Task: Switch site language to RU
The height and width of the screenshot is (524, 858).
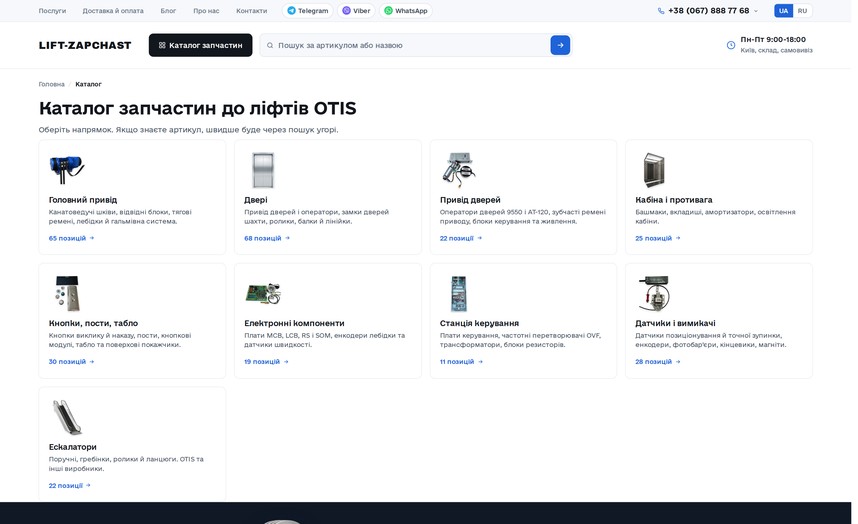Action: pos(802,11)
